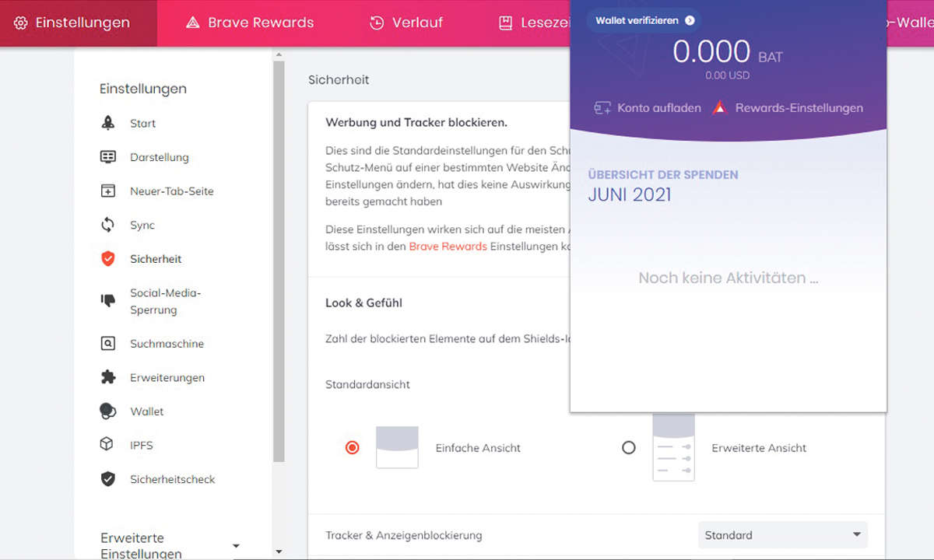Image resolution: width=934 pixels, height=560 pixels.
Task: Click the Sicherheitscheck shield checkmark icon
Action: [108, 479]
